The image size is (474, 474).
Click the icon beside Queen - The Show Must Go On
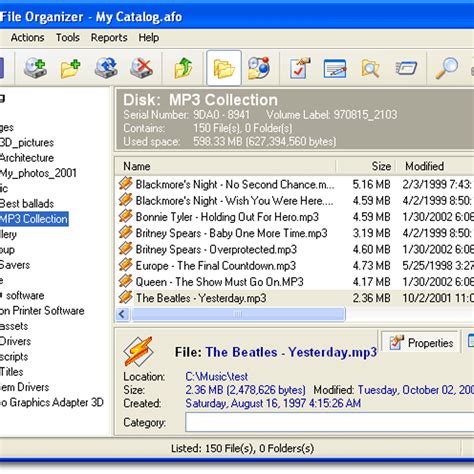pyautogui.click(x=126, y=281)
